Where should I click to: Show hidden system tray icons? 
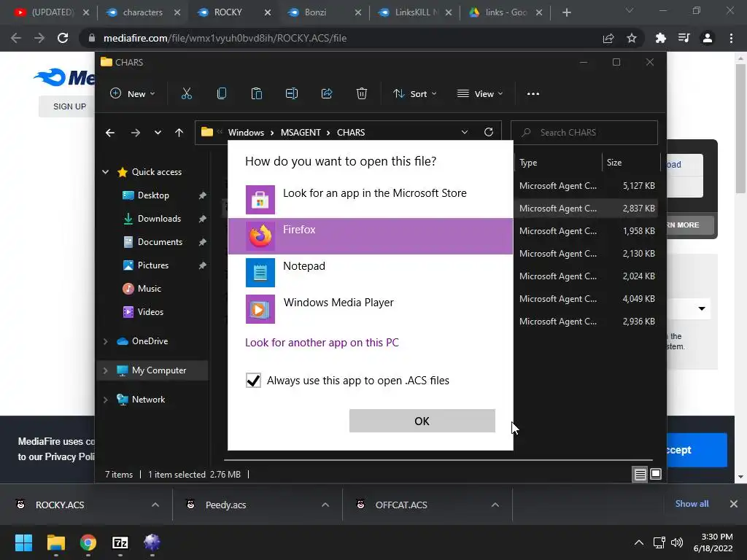click(x=639, y=542)
